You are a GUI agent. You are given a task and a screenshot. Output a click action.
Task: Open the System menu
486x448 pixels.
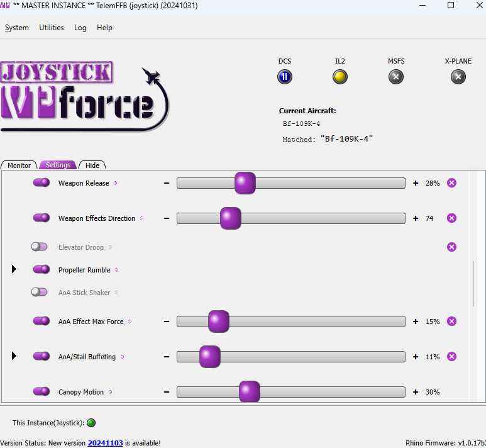click(17, 28)
